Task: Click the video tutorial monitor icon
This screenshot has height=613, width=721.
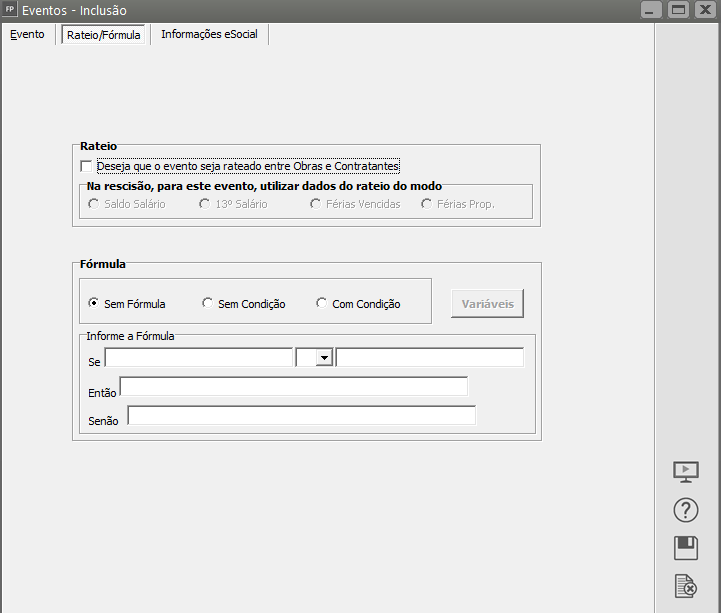Action: tap(686, 472)
